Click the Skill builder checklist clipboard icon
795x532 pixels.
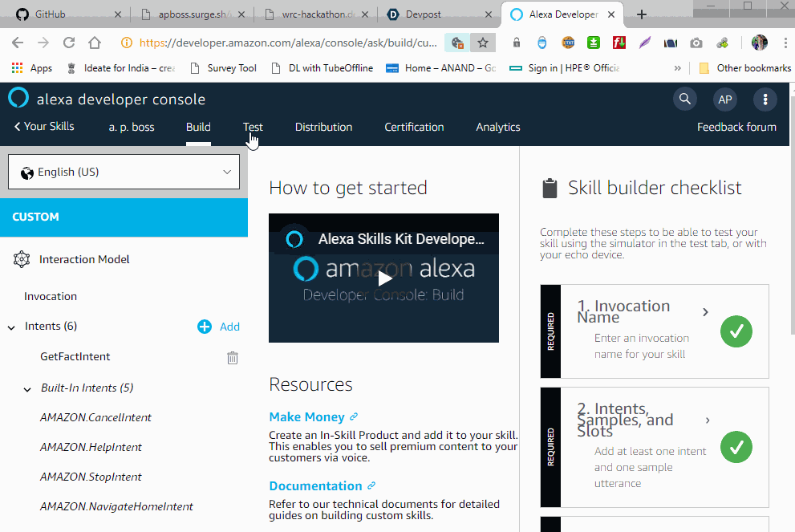point(550,188)
